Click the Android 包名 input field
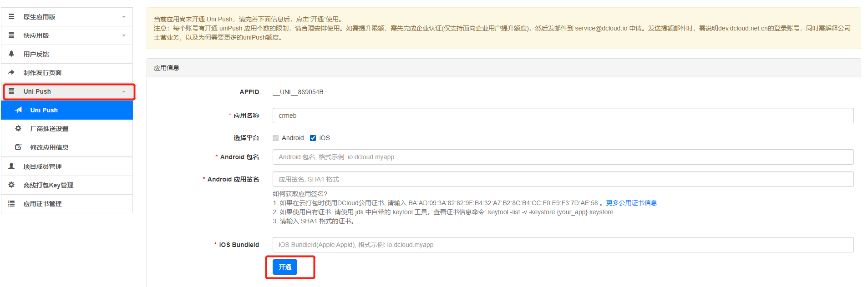The image size is (868, 287). 563,157
